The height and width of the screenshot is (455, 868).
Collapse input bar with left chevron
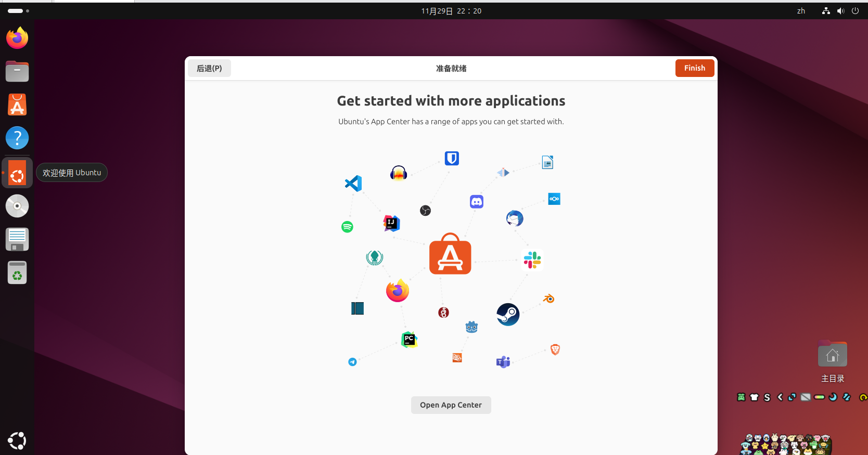tap(780, 397)
